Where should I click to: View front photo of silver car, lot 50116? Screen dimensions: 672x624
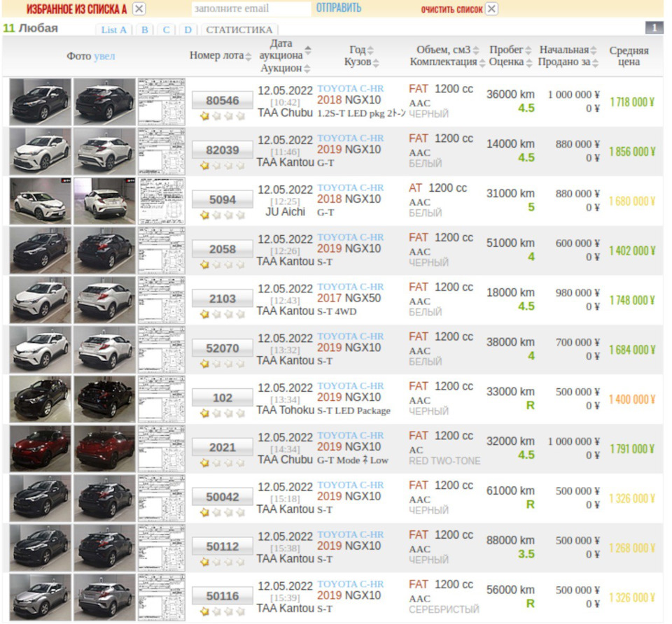coord(41,597)
